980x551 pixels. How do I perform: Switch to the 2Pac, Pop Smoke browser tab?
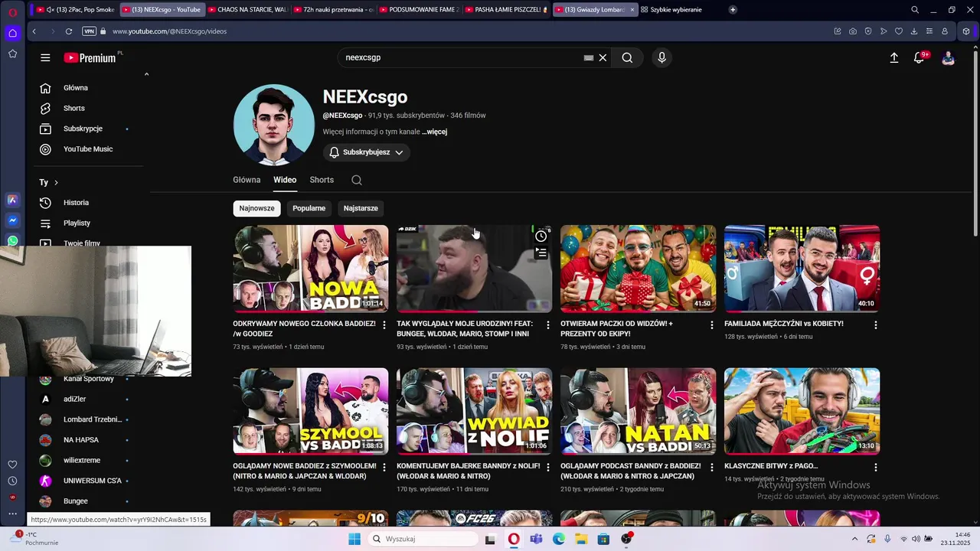pos(75,10)
